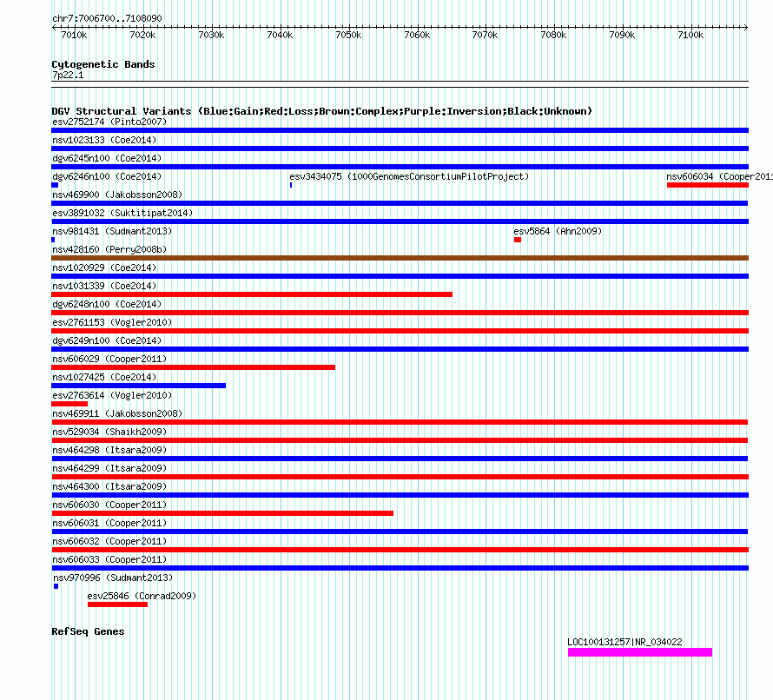
Task: Click the short red esv2763614 bar
Action: [x=69, y=404]
